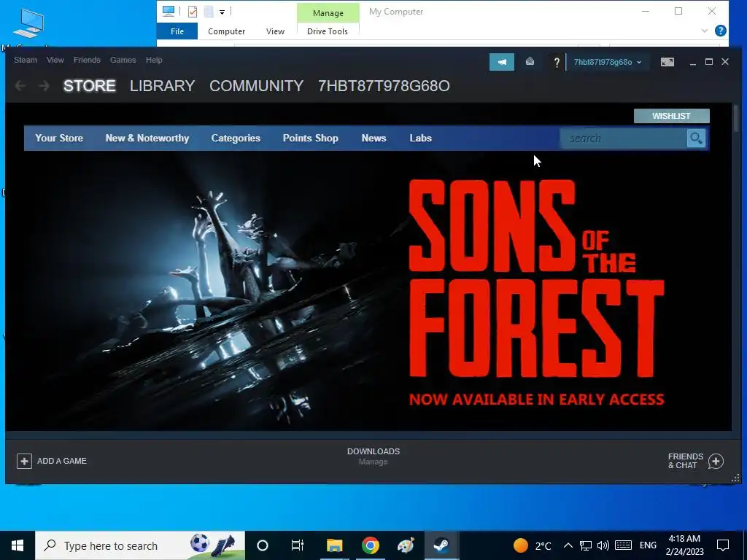Expand account dropdown 7hbt87t978g68o

click(608, 62)
